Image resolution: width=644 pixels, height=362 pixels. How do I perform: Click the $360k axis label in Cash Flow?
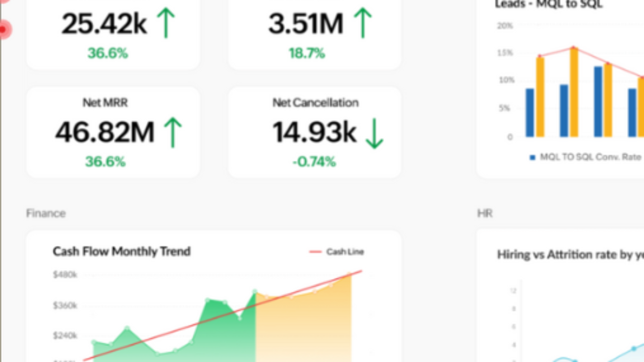[x=65, y=306]
